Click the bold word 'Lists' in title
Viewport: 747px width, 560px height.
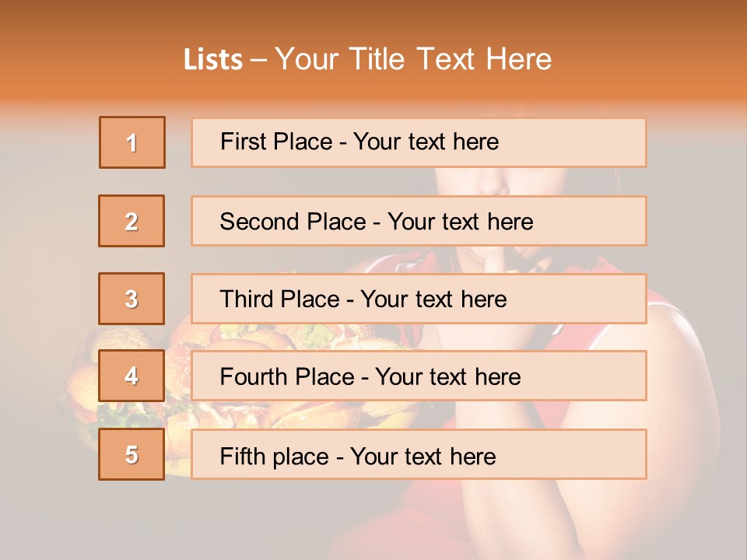pyautogui.click(x=212, y=60)
